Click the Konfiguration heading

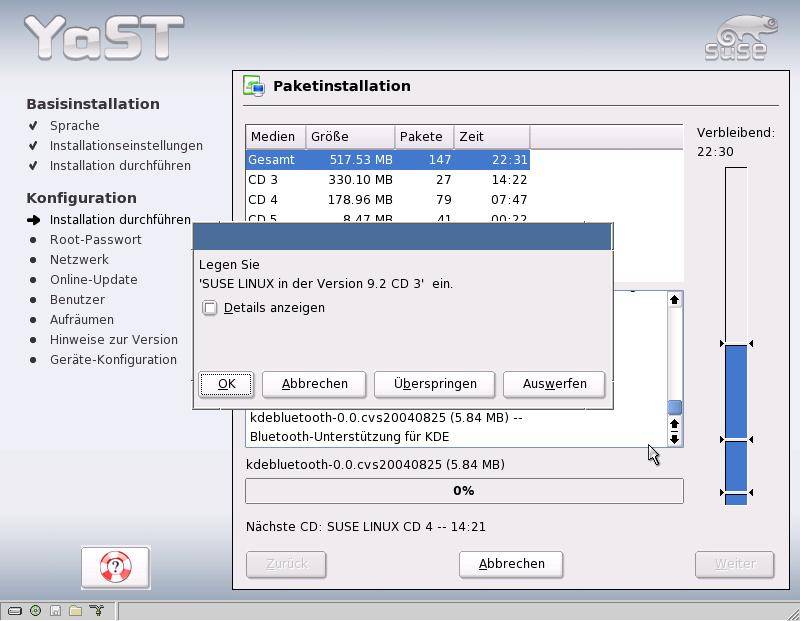pyautogui.click(x=82, y=197)
